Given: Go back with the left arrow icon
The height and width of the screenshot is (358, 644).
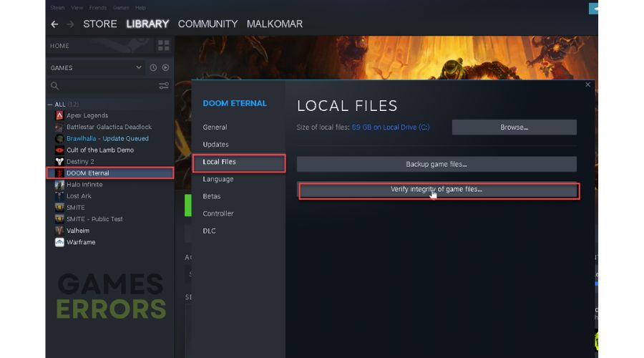Looking at the screenshot, I should (x=54, y=24).
